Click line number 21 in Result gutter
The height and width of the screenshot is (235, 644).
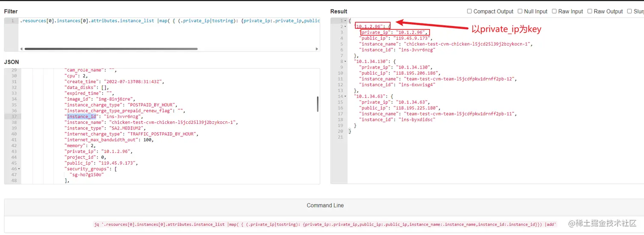pos(340,137)
